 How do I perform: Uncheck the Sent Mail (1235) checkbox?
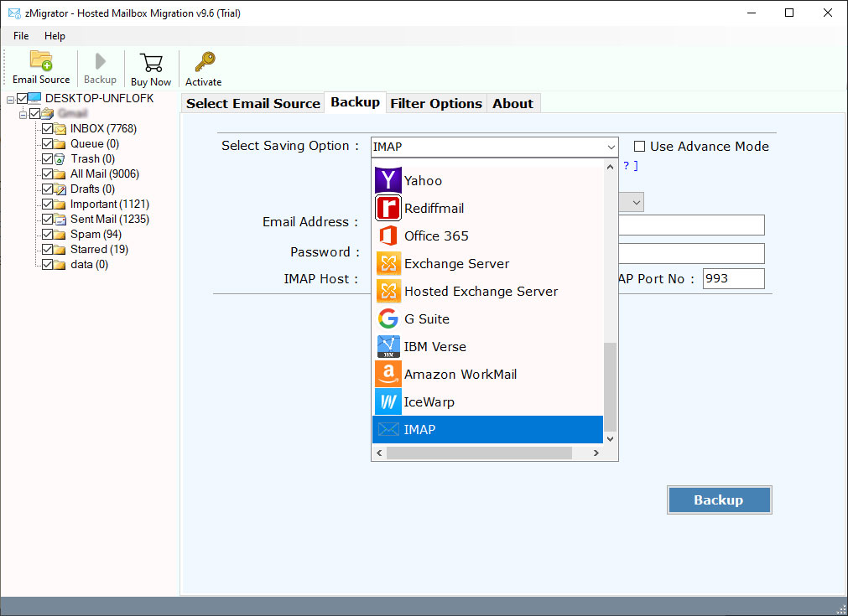(x=48, y=220)
